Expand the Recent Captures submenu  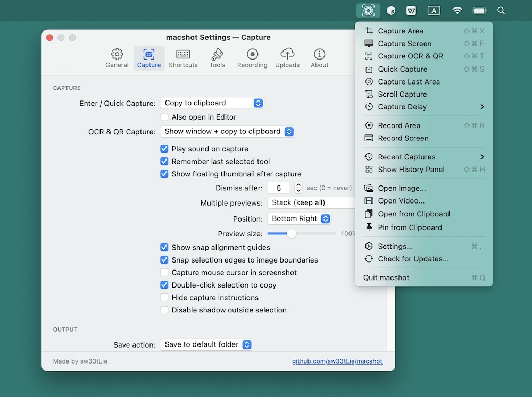pos(424,157)
